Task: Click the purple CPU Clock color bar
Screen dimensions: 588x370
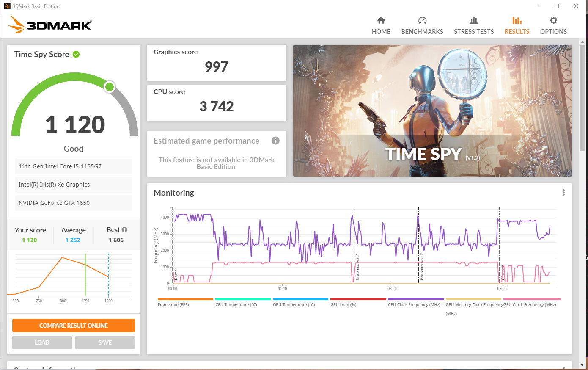Action: click(x=416, y=299)
